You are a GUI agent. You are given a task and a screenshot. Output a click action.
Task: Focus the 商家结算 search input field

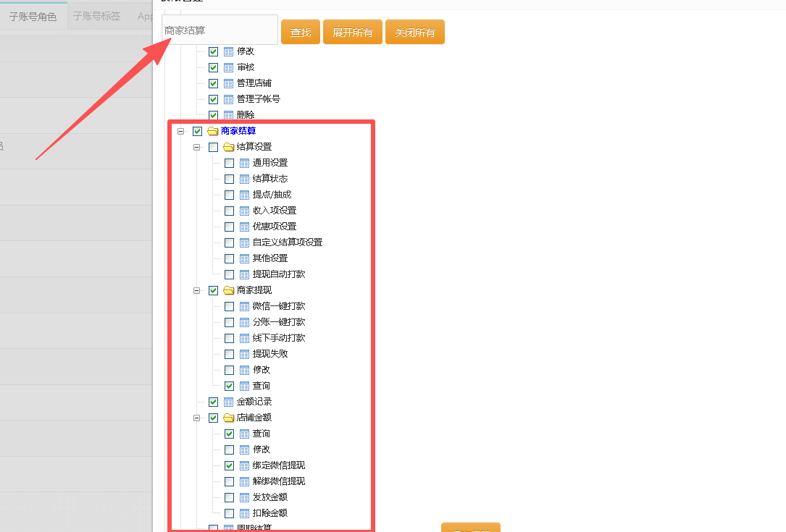[x=220, y=30]
